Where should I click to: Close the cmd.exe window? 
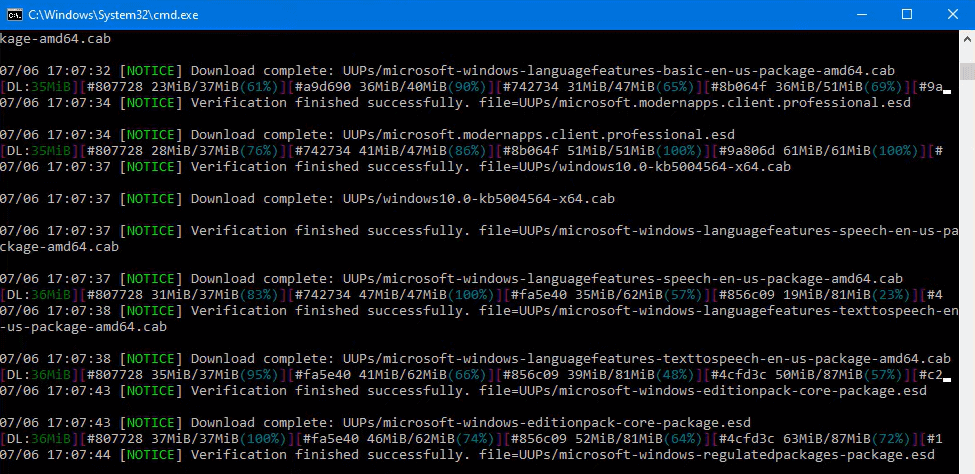coord(952,15)
